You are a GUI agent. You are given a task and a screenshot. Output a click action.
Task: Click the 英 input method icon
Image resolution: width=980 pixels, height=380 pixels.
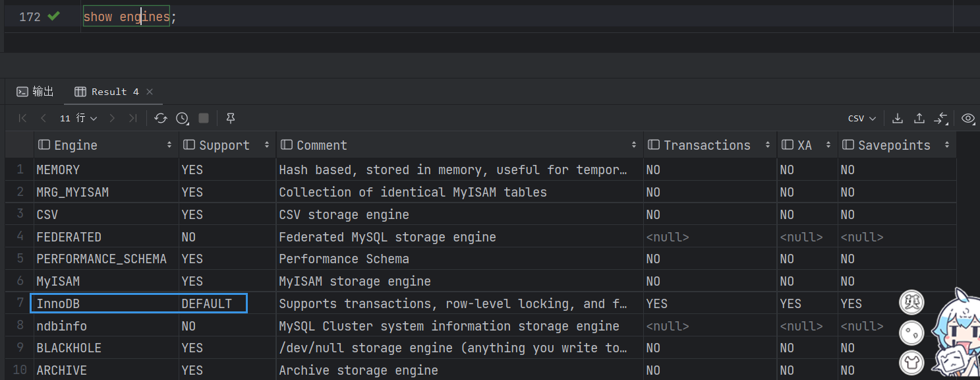[x=912, y=303]
